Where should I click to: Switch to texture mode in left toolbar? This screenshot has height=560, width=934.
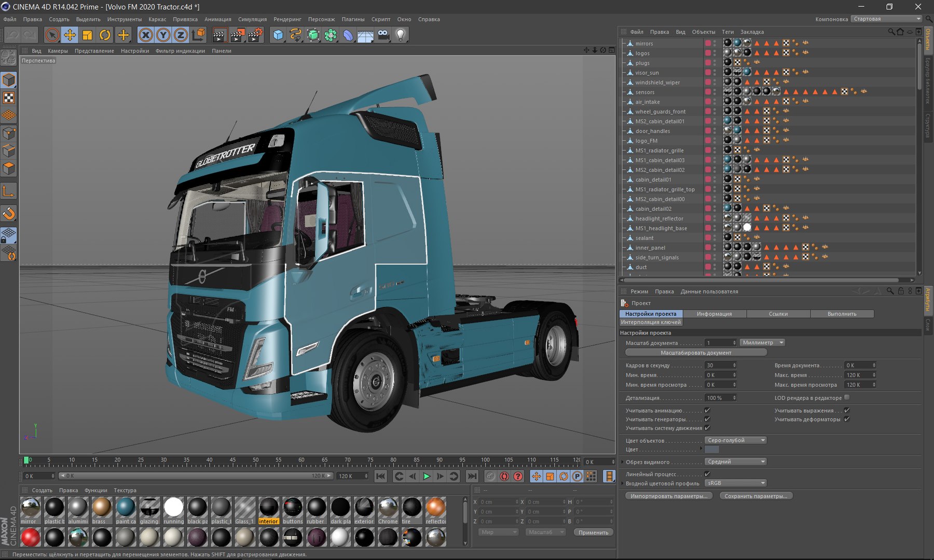pyautogui.click(x=9, y=97)
